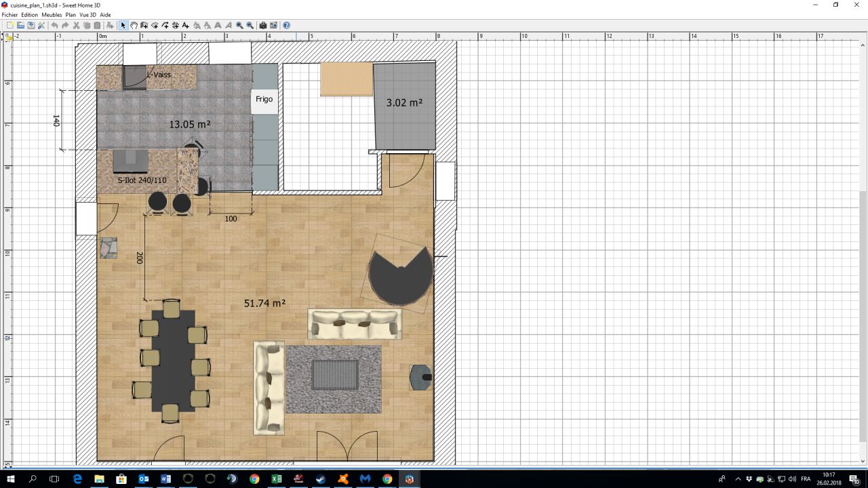The image size is (868, 488).
Task: Save the home with the disk icon
Action: pyautogui.click(x=31, y=25)
